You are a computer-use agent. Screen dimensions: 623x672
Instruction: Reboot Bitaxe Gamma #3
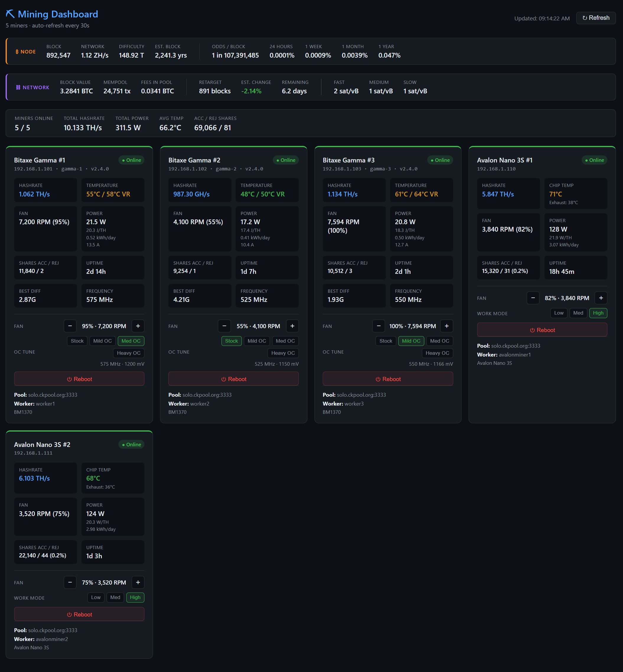(x=388, y=379)
